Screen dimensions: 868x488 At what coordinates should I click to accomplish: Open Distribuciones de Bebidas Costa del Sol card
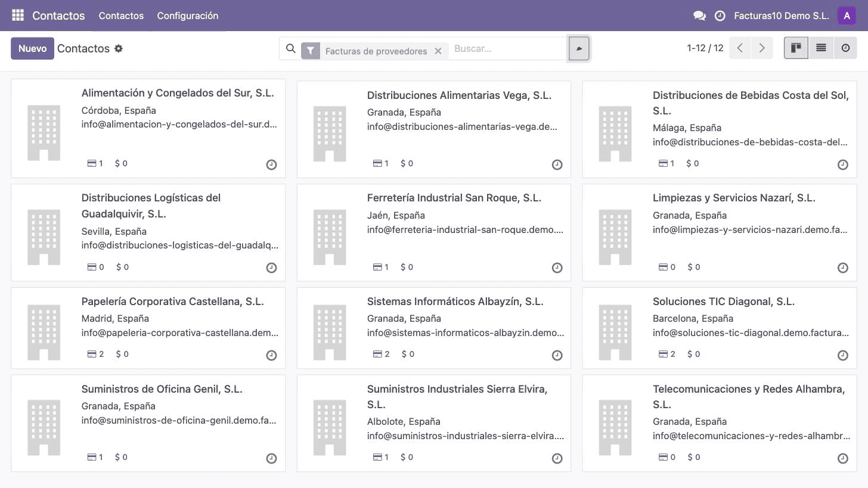coord(720,129)
